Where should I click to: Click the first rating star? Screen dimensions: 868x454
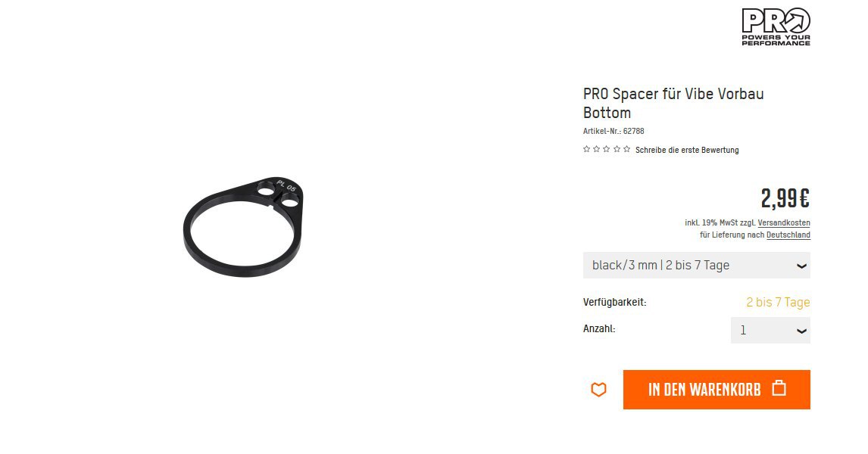586,149
